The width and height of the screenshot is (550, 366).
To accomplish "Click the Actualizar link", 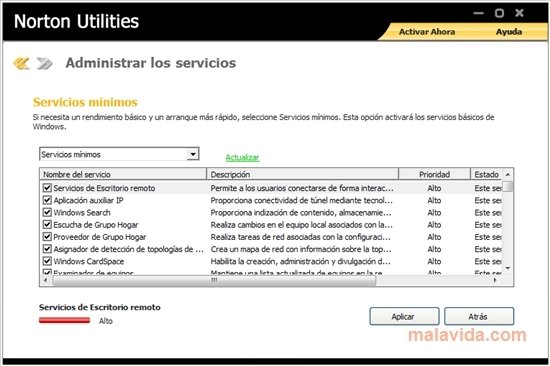I will click(242, 158).
